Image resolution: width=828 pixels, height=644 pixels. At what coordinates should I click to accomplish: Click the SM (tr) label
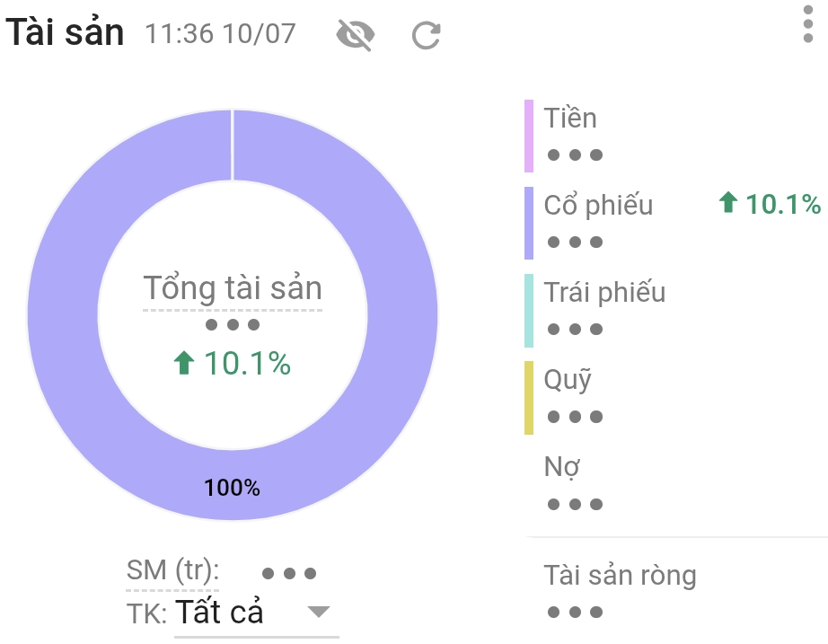172,570
